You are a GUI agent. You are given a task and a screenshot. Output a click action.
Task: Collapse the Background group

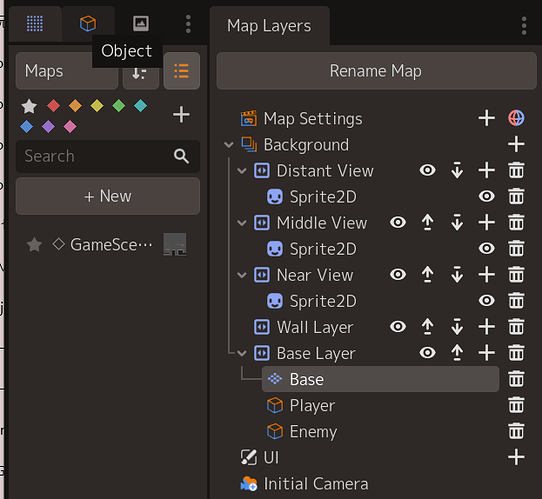tap(229, 145)
